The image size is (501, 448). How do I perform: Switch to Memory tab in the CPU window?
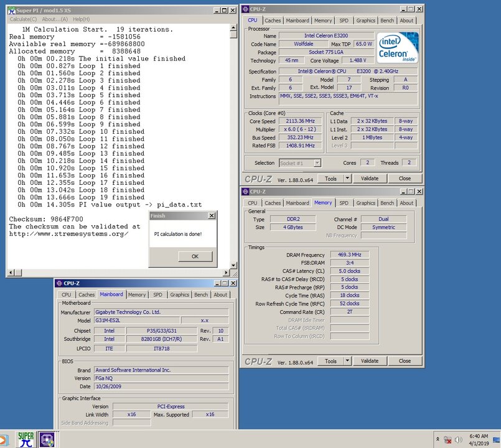click(x=323, y=21)
